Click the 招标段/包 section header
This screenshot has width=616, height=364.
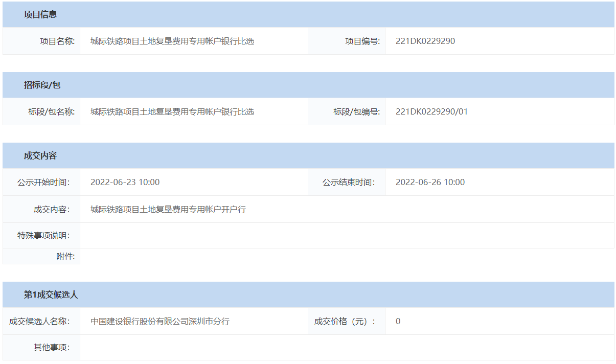pyautogui.click(x=42, y=85)
